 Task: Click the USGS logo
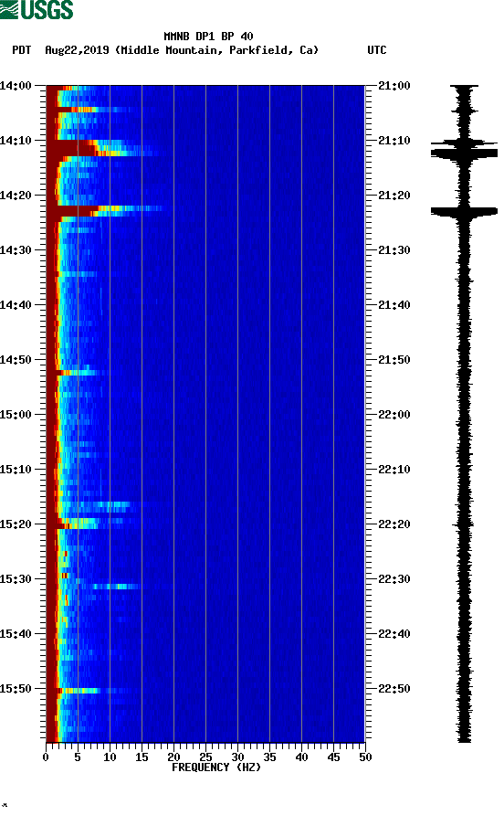(x=37, y=9)
